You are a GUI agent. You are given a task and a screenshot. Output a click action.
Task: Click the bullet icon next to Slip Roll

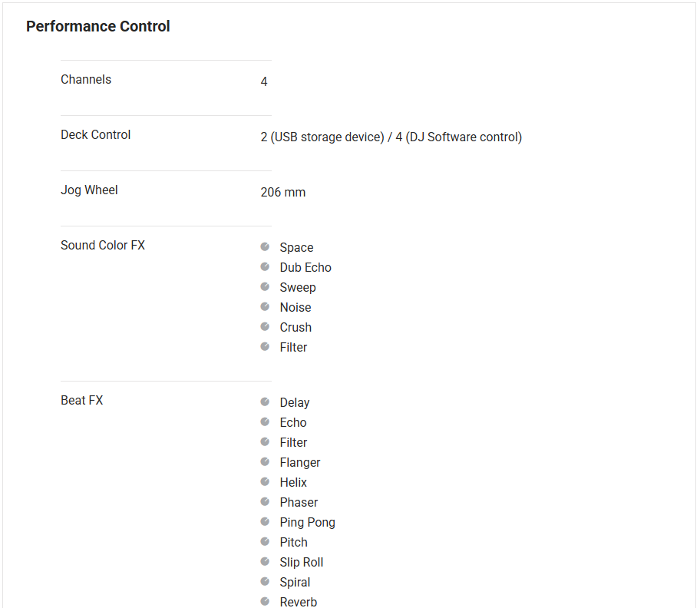point(265,561)
